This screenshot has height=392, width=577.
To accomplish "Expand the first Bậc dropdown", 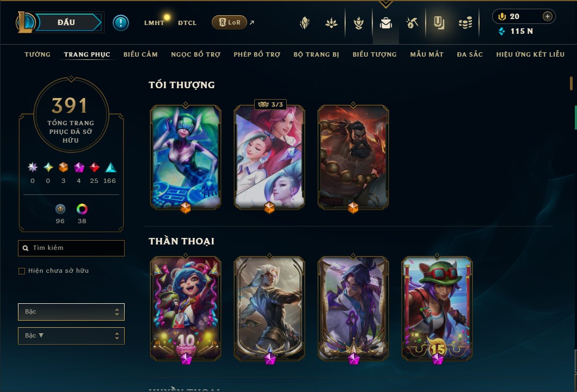I will 71,312.
